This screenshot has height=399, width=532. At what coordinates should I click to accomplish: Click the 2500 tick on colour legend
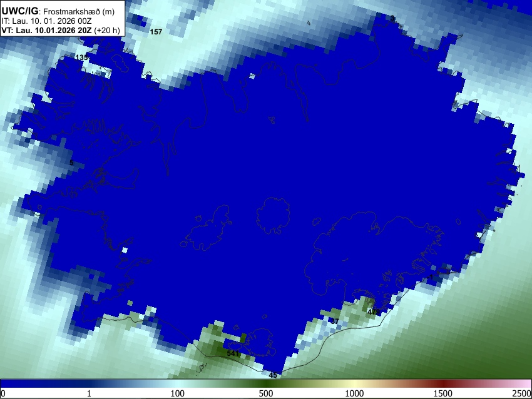coord(522,393)
